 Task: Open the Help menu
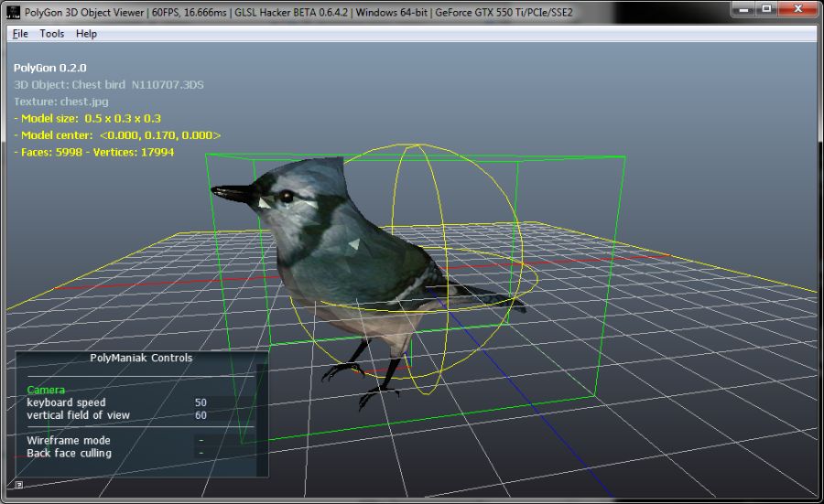pyautogui.click(x=86, y=34)
